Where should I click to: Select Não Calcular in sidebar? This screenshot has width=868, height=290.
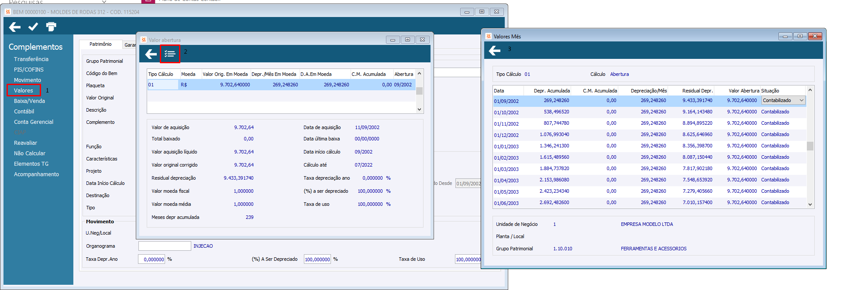point(30,153)
